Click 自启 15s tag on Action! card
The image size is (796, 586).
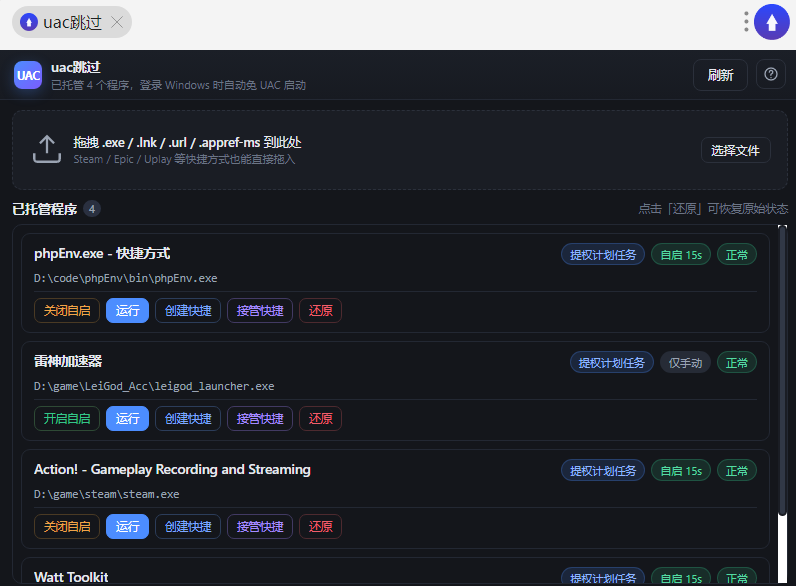681,471
